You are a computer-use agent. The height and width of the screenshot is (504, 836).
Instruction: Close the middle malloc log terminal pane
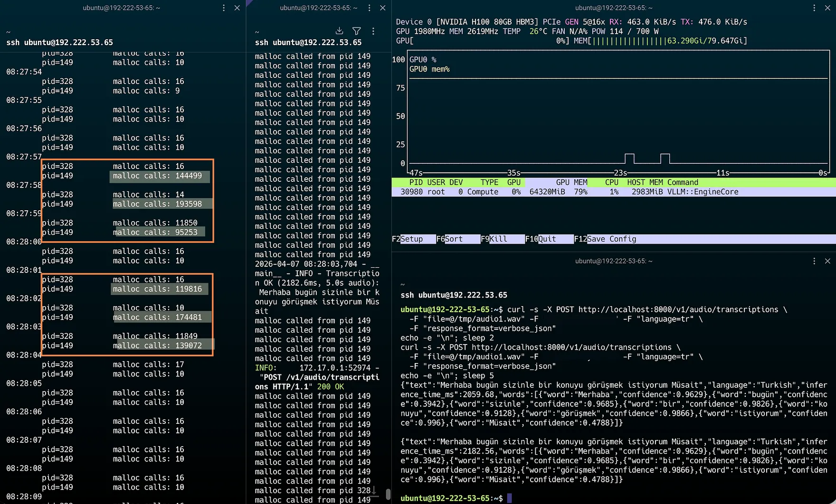coord(383,8)
